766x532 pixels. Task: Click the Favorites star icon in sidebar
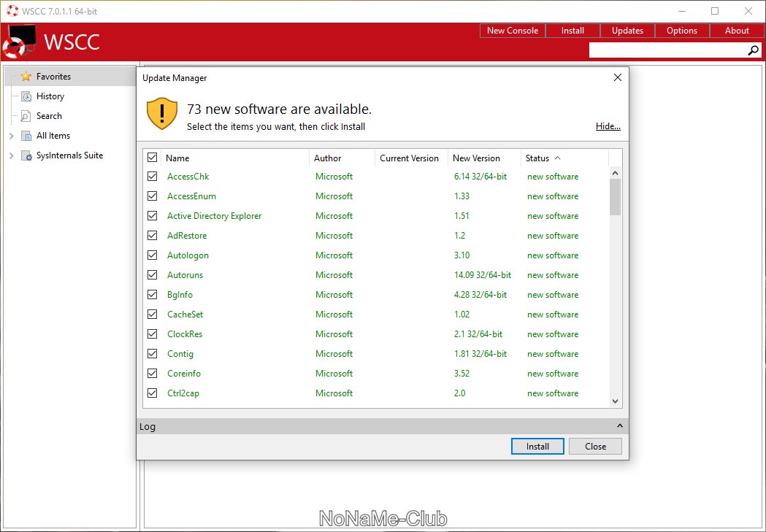click(26, 77)
